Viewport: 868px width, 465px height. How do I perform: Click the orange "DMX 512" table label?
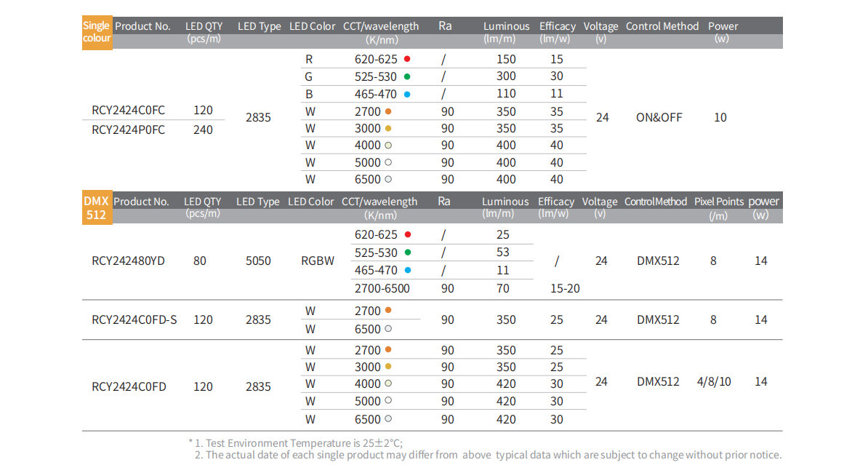coord(96,208)
